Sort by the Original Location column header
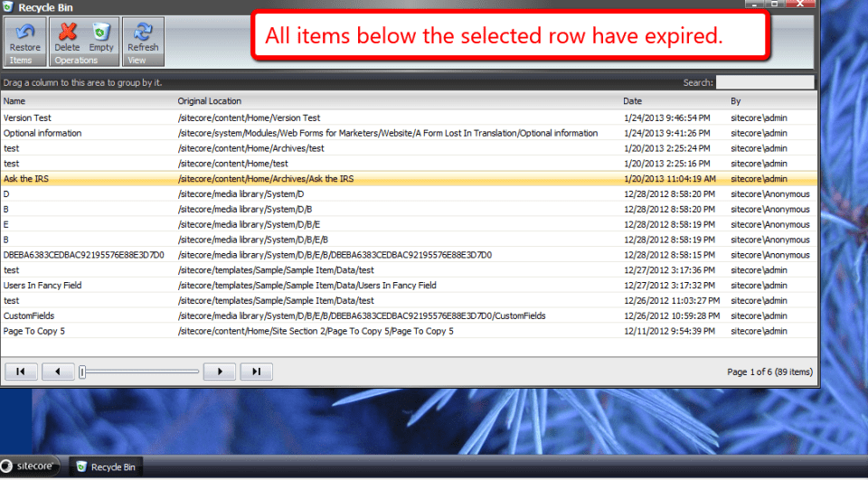The height and width of the screenshot is (480, 868). pos(210,101)
